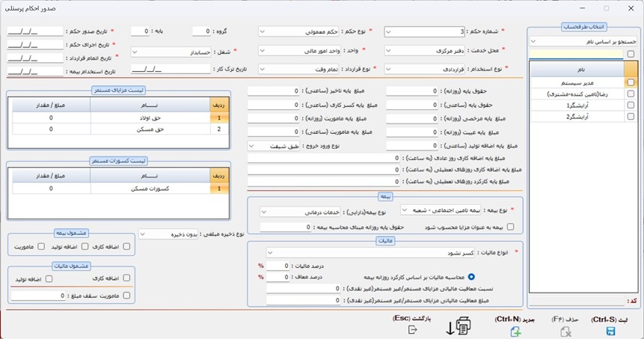644x339 pixels.
Task: Click the حذف (F4) delete icon
Action: click(565, 332)
